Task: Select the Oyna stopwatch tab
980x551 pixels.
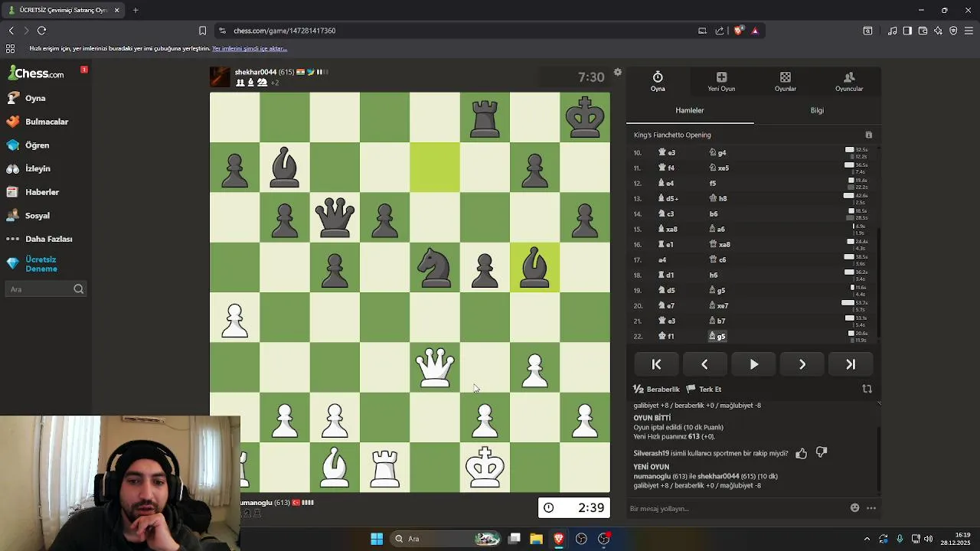Action: pyautogui.click(x=658, y=82)
